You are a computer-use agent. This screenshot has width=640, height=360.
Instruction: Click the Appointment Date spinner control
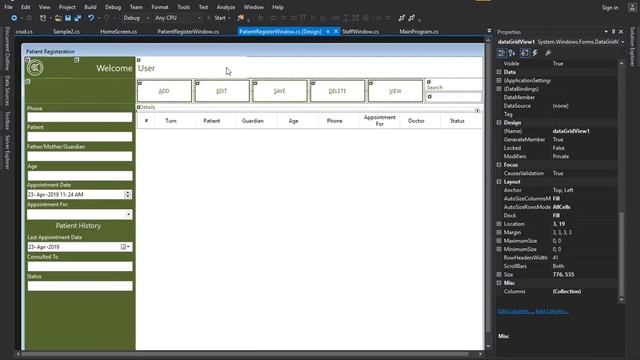click(x=128, y=195)
